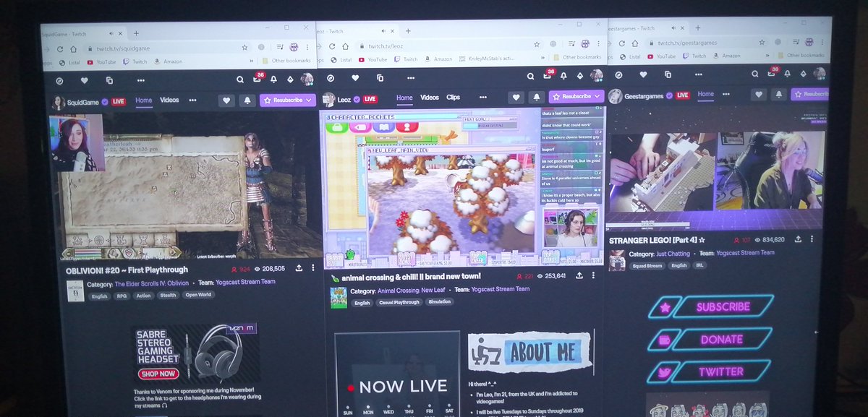Open a new tab in SquidGame window
868x417 pixels.
136,33
